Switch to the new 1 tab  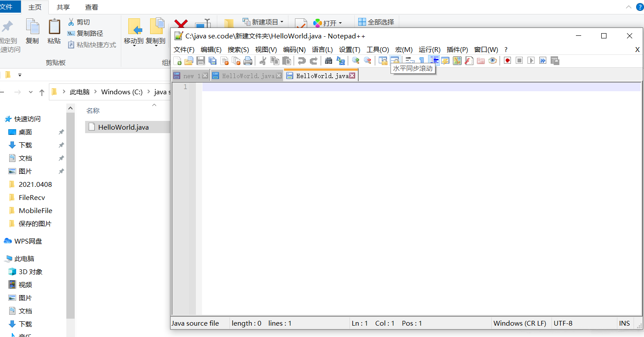click(x=188, y=76)
